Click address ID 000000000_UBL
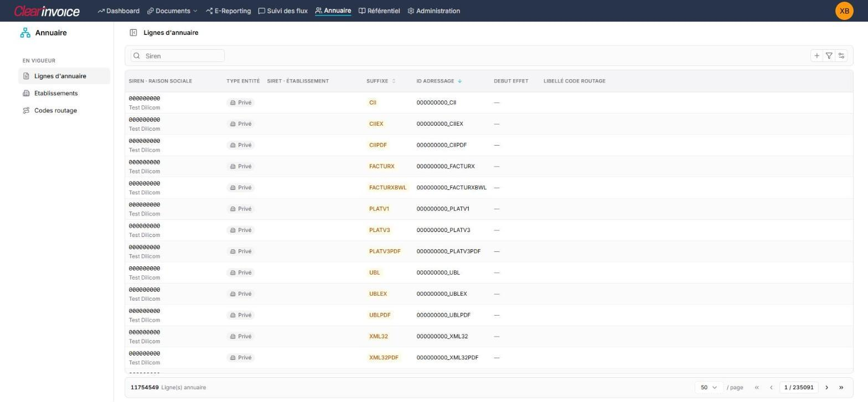The image size is (868, 402). tap(438, 273)
